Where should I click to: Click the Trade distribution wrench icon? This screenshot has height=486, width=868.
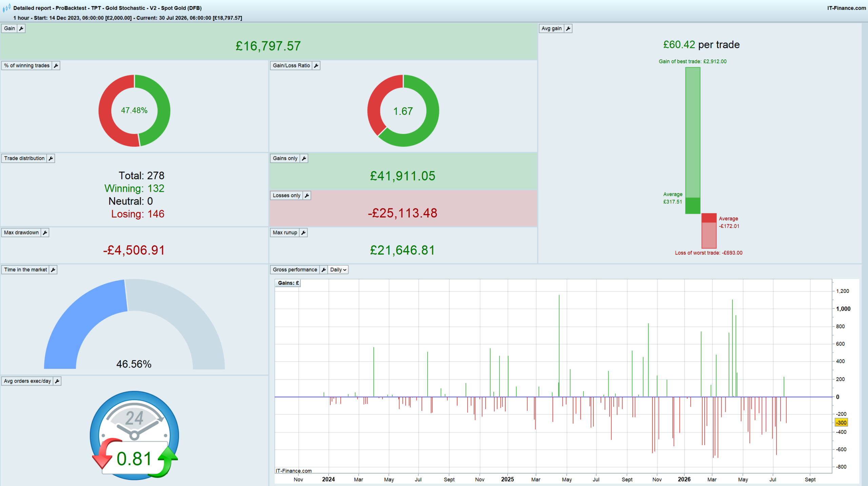point(51,158)
